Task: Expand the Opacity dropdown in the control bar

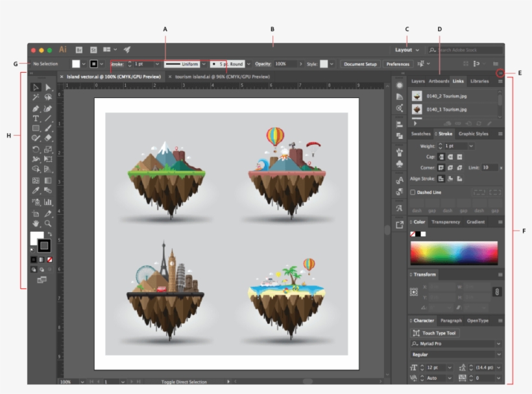Action: pyautogui.click(x=302, y=64)
